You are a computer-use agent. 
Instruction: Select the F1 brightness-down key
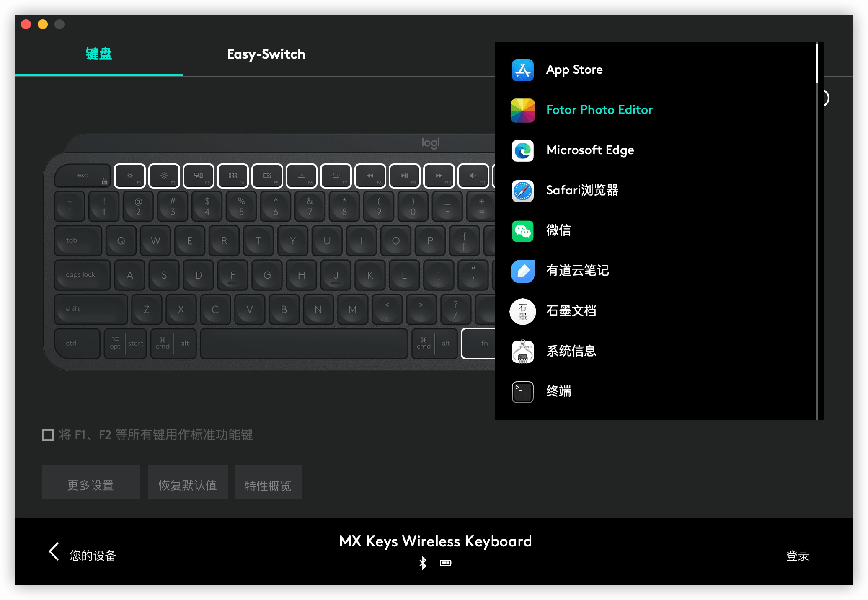click(130, 176)
